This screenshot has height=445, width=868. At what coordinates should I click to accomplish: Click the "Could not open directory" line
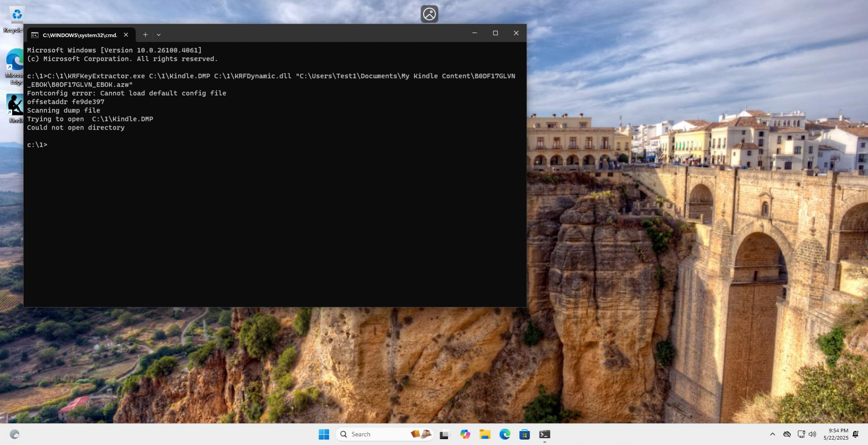[x=76, y=128]
